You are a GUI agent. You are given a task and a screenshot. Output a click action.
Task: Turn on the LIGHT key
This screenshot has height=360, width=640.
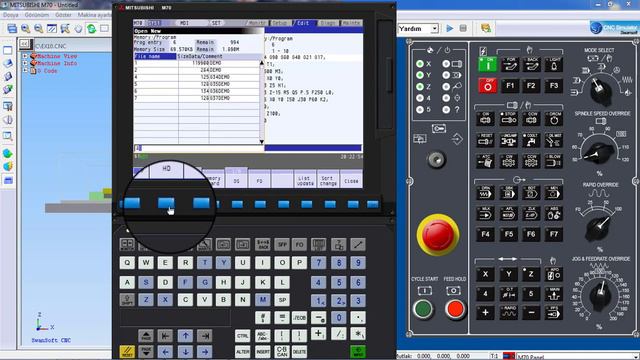553,64
